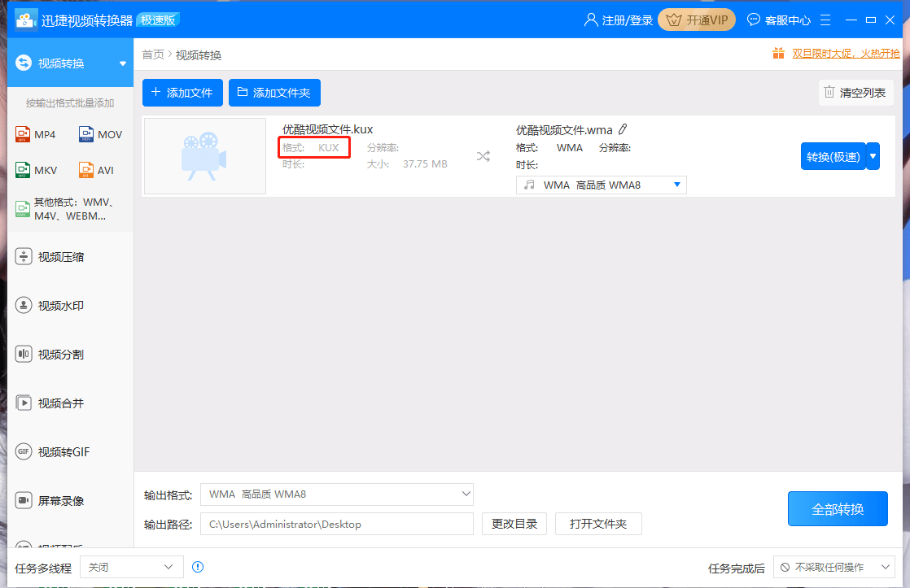The width and height of the screenshot is (910, 588).
Task: Click the gift promotion icon
Action: coord(778,54)
